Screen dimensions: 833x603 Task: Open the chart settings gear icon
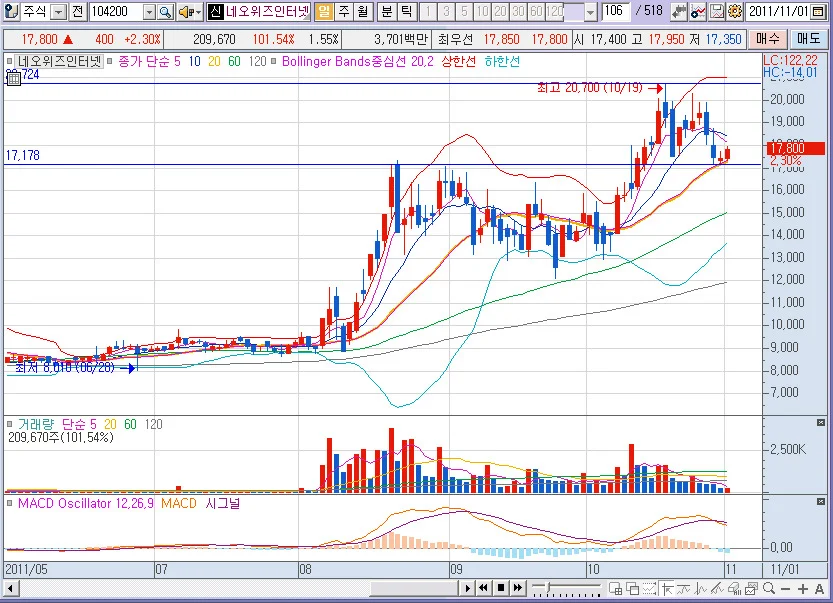click(x=735, y=12)
